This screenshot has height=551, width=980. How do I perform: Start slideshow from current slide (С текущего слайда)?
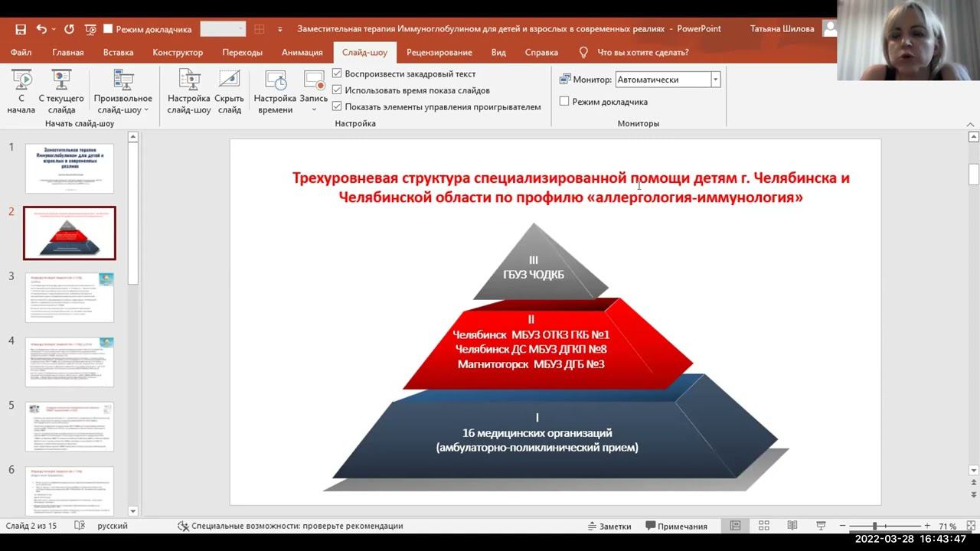pyautogui.click(x=61, y=91)
